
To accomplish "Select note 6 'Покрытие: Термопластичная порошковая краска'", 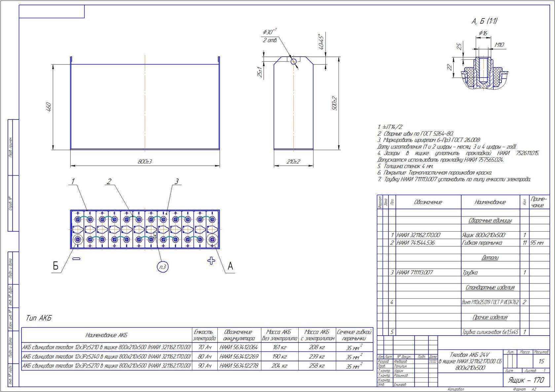I will [x=435, y=173].
